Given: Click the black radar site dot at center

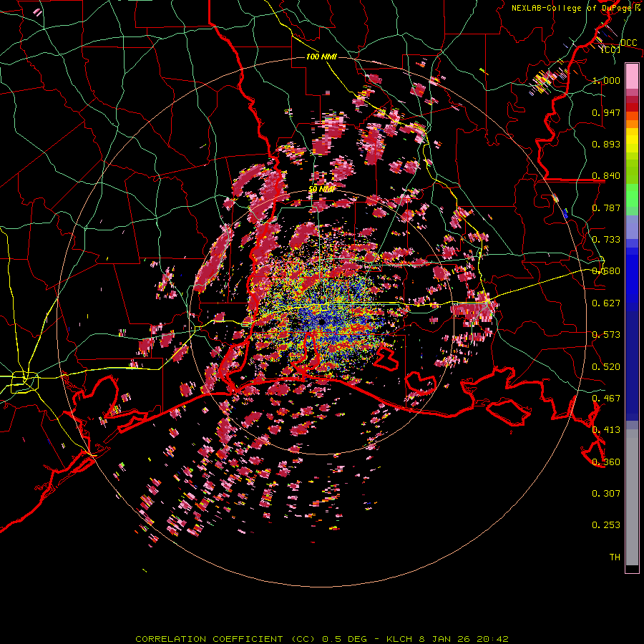Looking at the screenshot, I should (x=322, y=322).
